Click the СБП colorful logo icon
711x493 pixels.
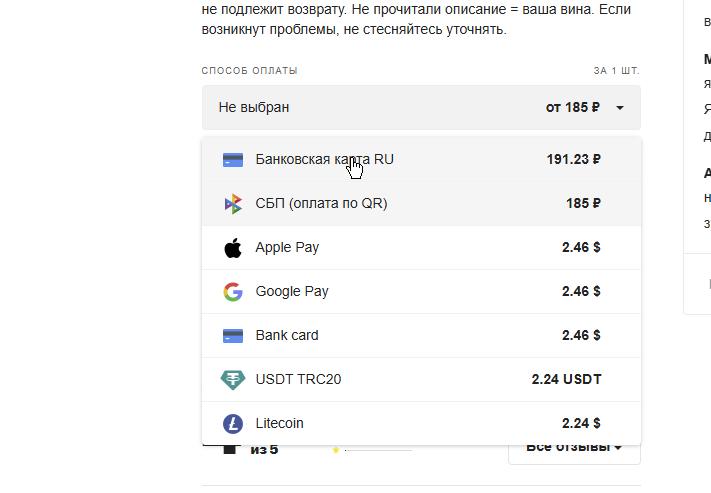pos(233,204)
